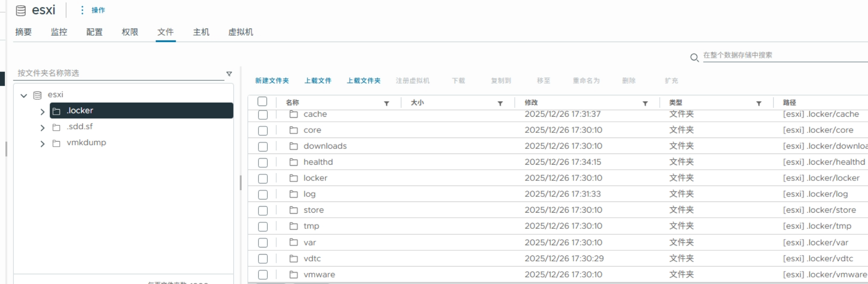
Task: Check the log folder checkbox
Action: coord(263,195)
